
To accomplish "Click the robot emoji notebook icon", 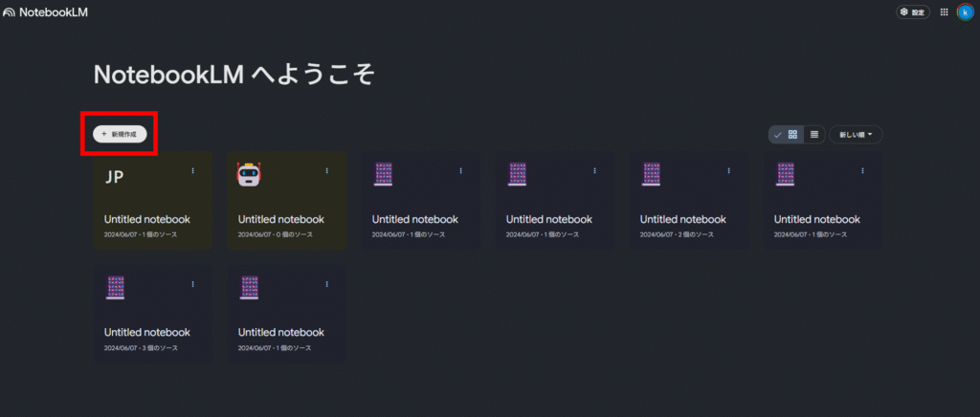I will pyautogui.click(x=249, y=174).
